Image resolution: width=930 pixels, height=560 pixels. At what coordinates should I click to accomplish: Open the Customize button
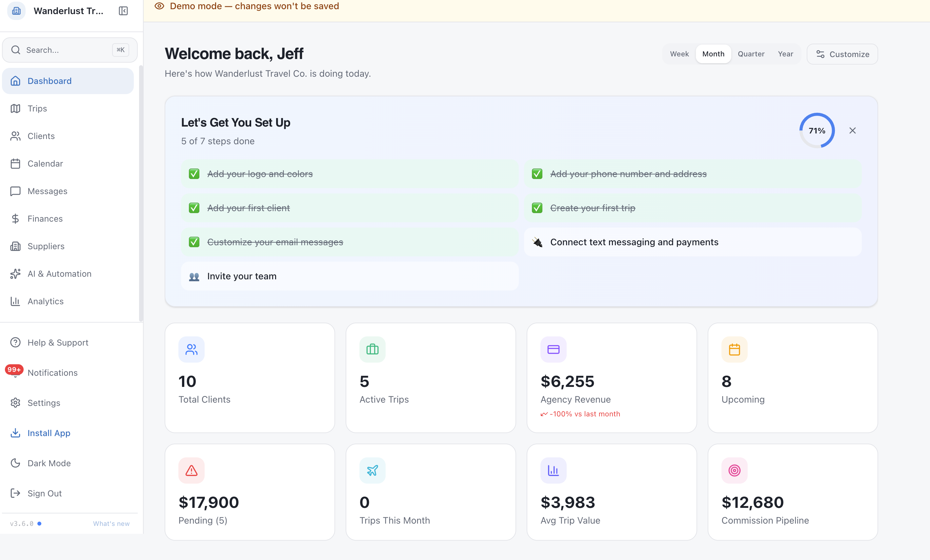(842, 54)
